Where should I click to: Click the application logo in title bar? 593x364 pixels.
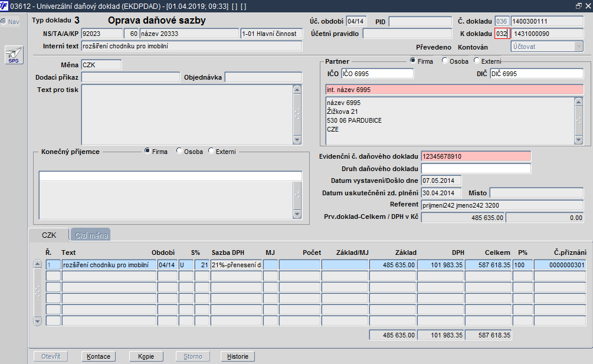(x=6, y=5)
